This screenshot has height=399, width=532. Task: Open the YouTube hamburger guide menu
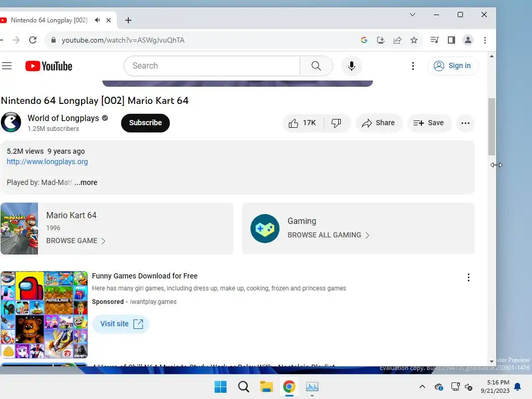tap(7, 66)
